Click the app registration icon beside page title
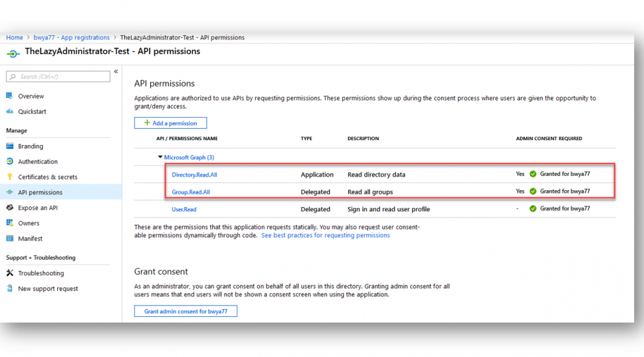This screenshot has height=357, width=644. pos(13,54)
